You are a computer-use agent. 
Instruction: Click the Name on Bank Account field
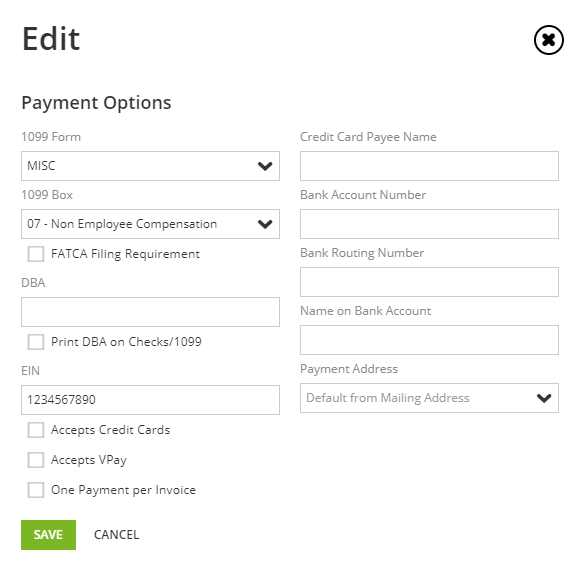[x=429, y=340]
